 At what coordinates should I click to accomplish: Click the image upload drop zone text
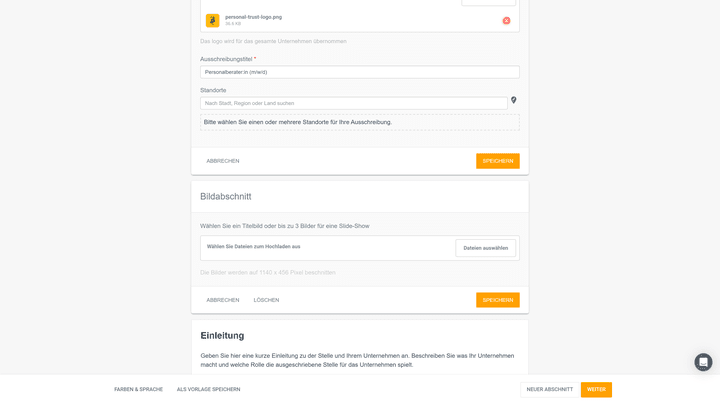tap(253, 246)
